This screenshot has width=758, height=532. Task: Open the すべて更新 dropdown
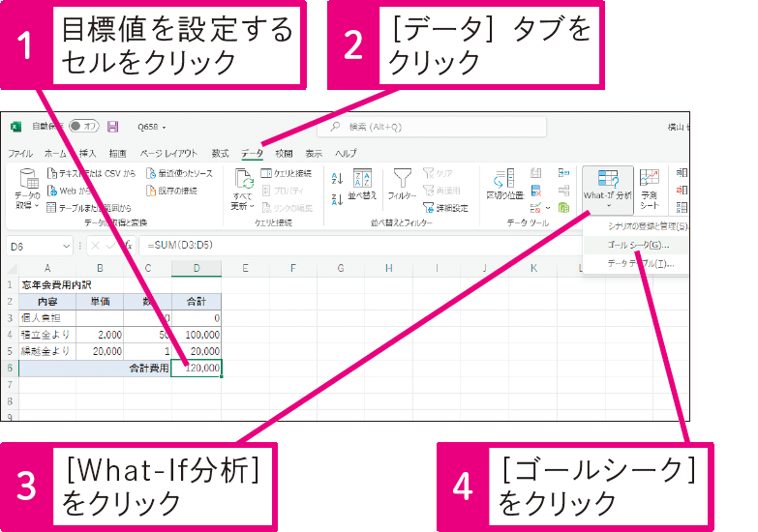243,189
